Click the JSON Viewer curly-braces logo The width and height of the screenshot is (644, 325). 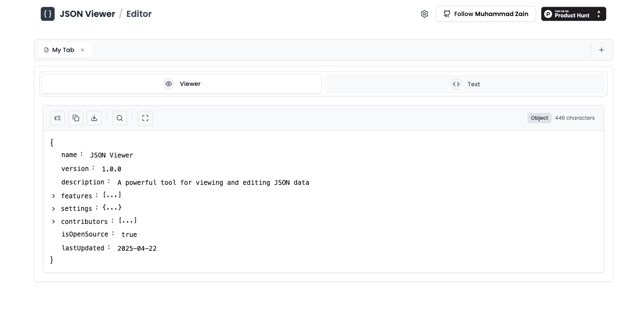coord(48,14)
